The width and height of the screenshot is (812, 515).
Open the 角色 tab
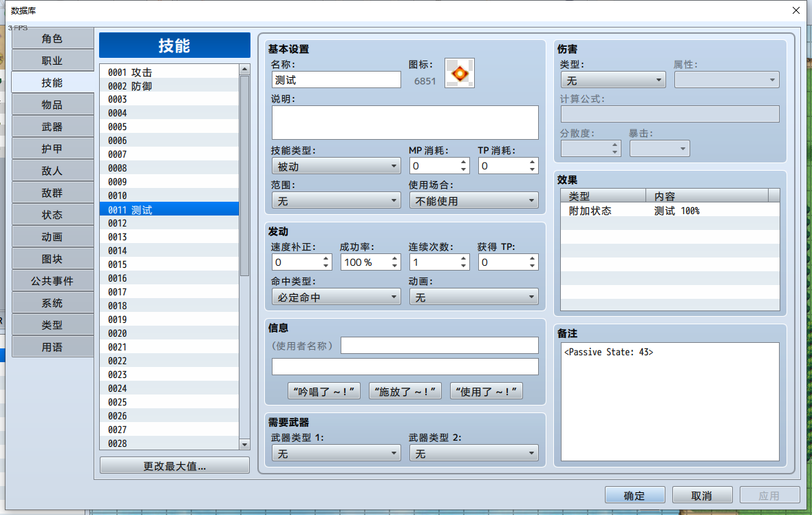pos(52,39)
